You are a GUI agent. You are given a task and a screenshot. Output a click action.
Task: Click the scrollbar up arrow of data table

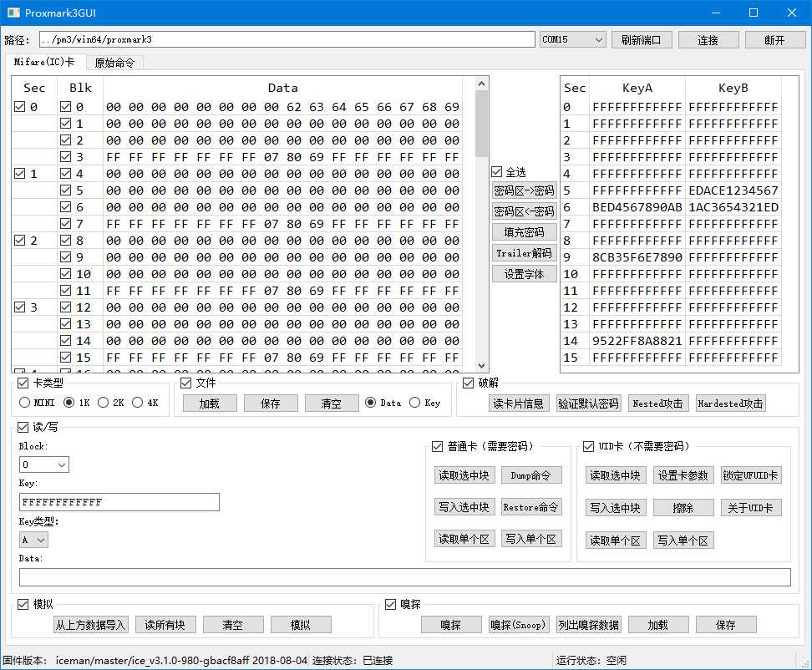(x=481, y=84)
